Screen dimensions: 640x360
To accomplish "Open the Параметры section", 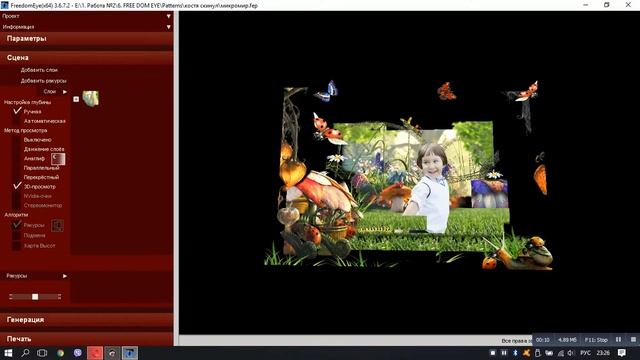I will 87,39.
